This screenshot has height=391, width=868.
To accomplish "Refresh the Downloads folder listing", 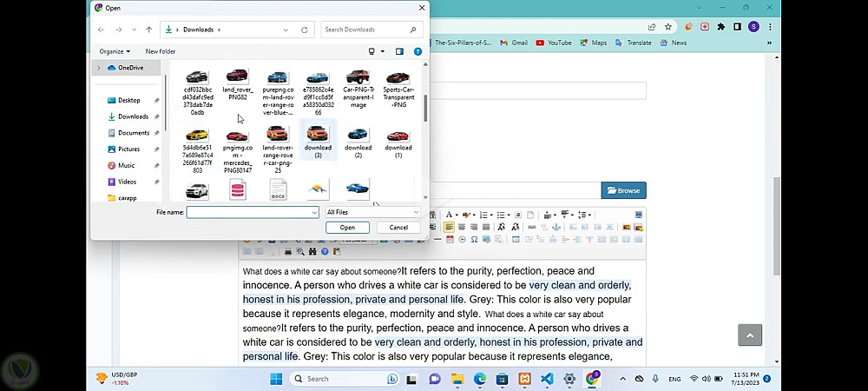I will coord(305,30).
